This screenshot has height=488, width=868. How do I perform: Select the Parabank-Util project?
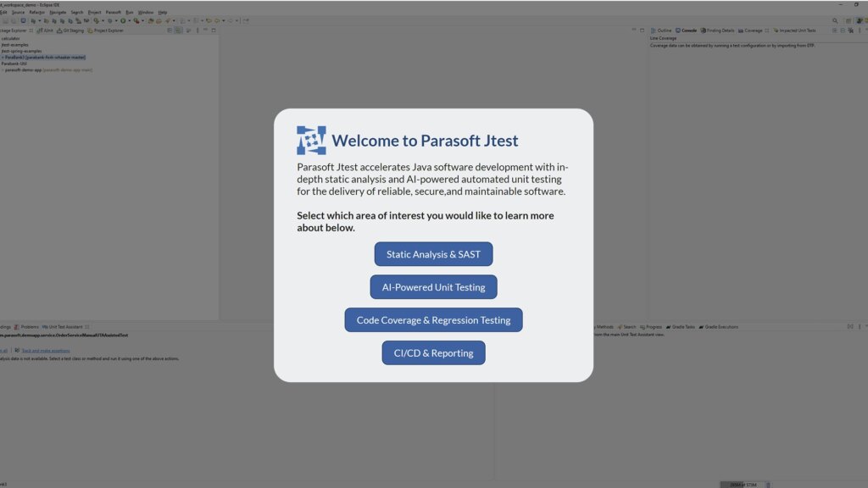point(14,64)
